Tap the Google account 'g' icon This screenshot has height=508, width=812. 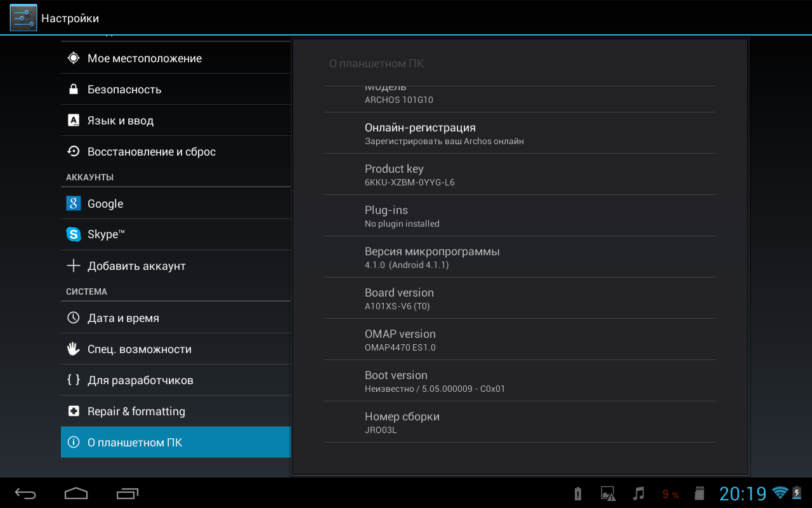click(x=74, y=203)
